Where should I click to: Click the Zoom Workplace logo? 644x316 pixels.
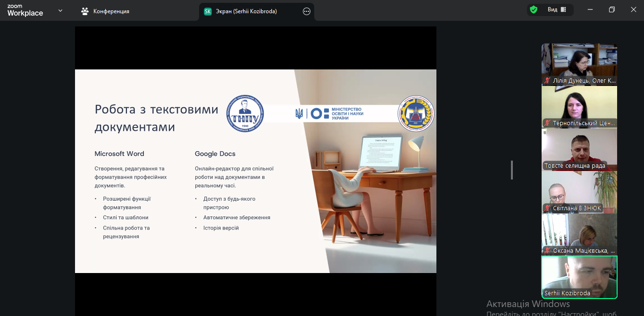pos(25,10)
